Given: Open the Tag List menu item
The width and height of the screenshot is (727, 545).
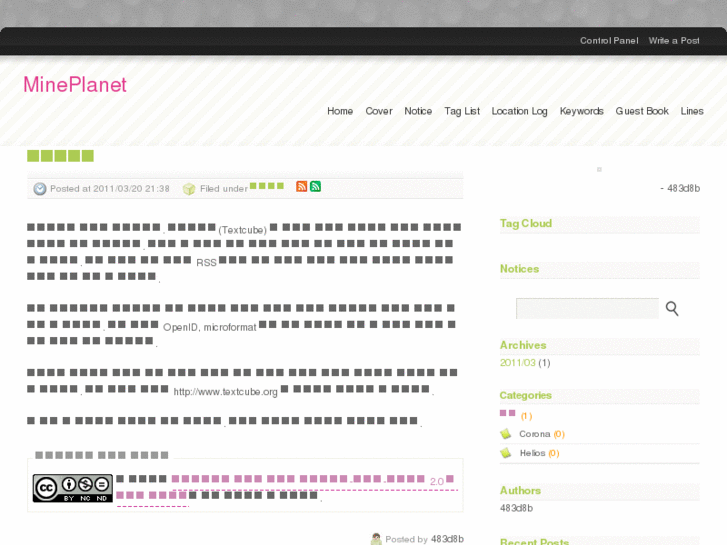Looking at the screenshot, I should tap(462, 111).
